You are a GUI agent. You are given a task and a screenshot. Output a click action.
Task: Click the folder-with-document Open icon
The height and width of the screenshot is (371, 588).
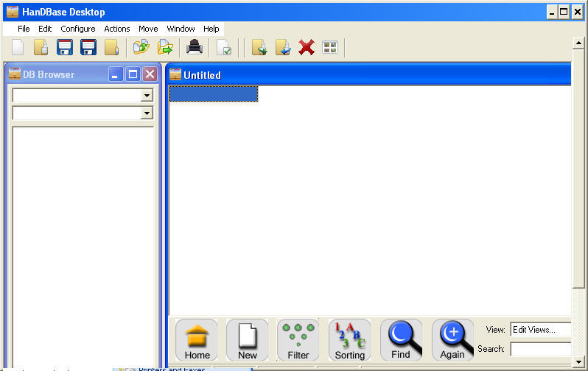[x=41, y=48]
